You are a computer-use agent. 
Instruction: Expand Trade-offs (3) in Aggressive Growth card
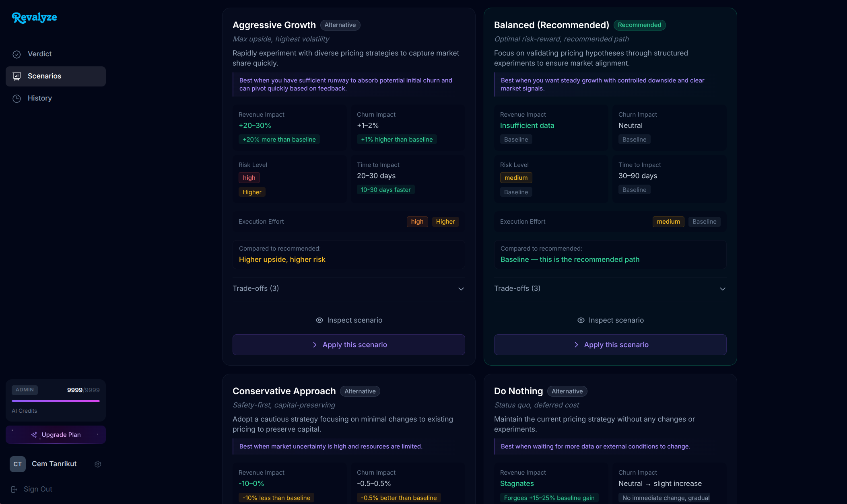256,288
